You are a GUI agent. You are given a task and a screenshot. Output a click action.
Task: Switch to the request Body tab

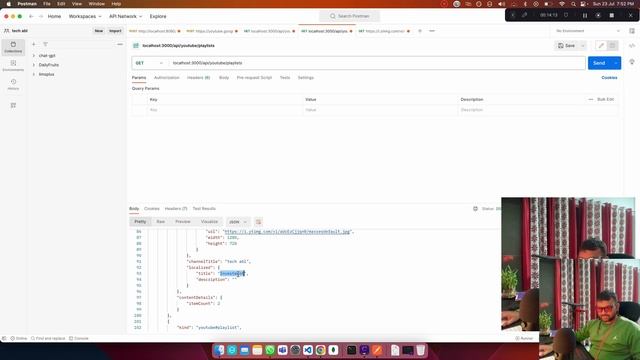[x=224, y=78]
